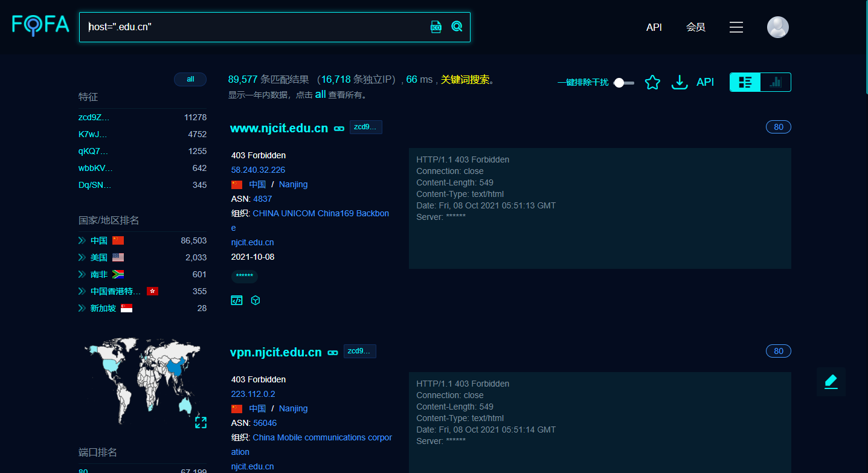The width and height of the screenshot is (868, 473).
Task: Click 中国 link under 223.112.0.2
Action: [257, 408]
